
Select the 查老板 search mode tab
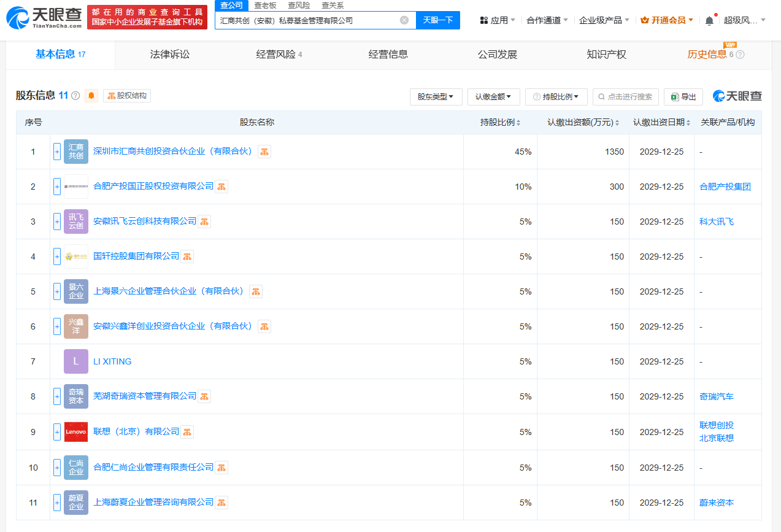click(265, 5)
